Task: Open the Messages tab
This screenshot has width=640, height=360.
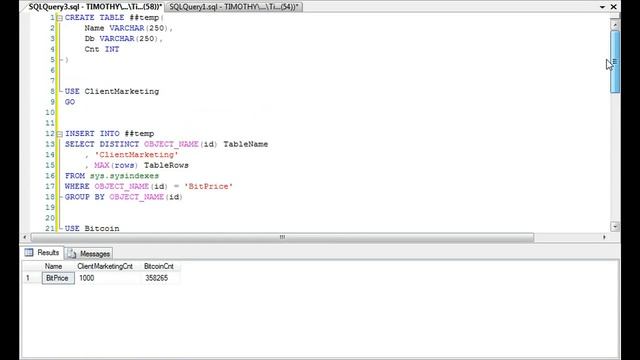Action: (89, 253)
